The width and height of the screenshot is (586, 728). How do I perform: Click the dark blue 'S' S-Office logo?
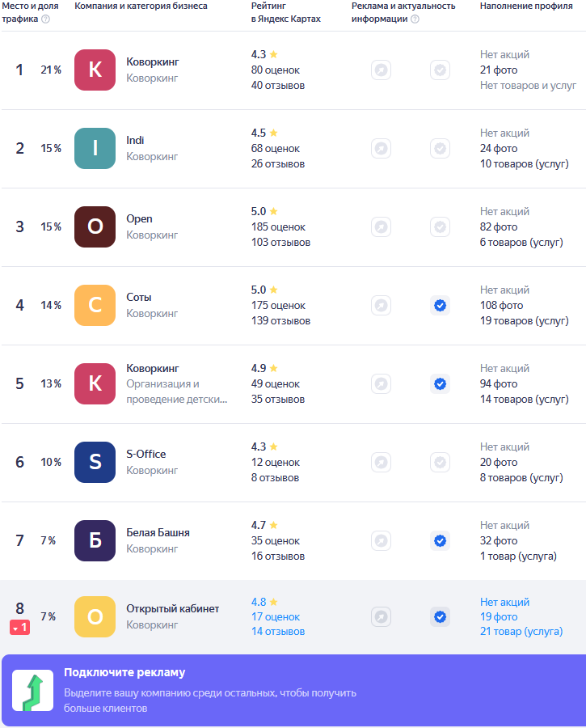point(95,463)
